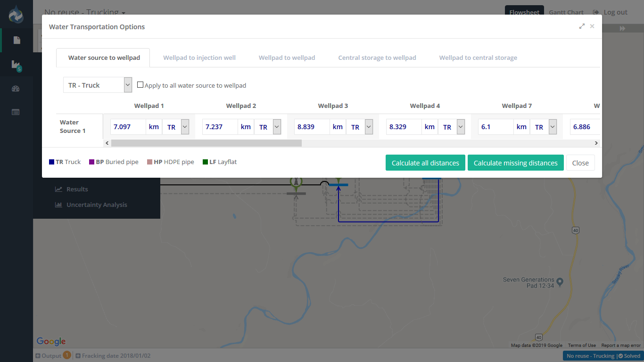Edit the Wellpad 3 distance field showing 8.839
Viewport: 644px width, 362px height.
pos(311,126)
